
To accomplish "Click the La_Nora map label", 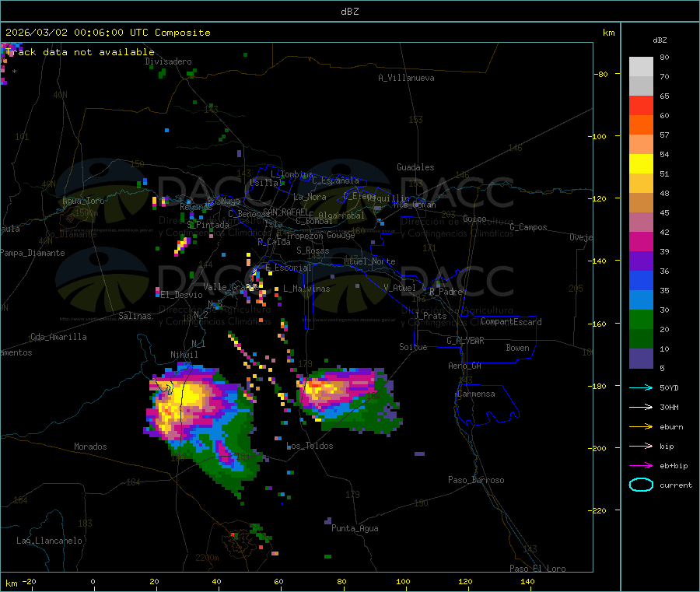I will point(310,197).
